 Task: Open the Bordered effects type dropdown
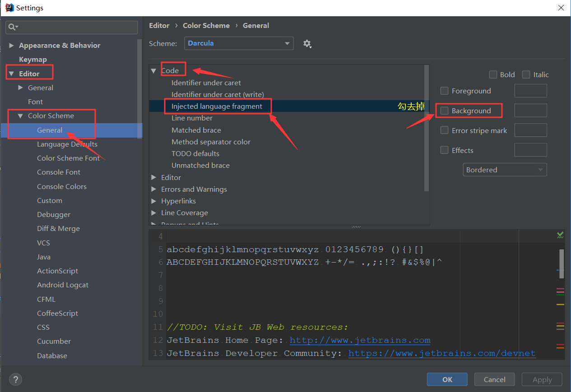pos(505,170)
